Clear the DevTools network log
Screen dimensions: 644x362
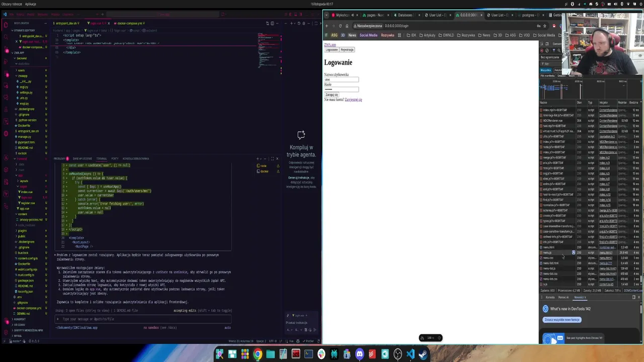coord(547,50)
